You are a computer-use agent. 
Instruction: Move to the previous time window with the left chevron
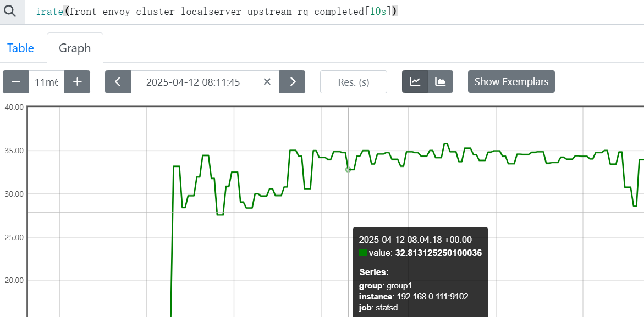click(118, 82)
